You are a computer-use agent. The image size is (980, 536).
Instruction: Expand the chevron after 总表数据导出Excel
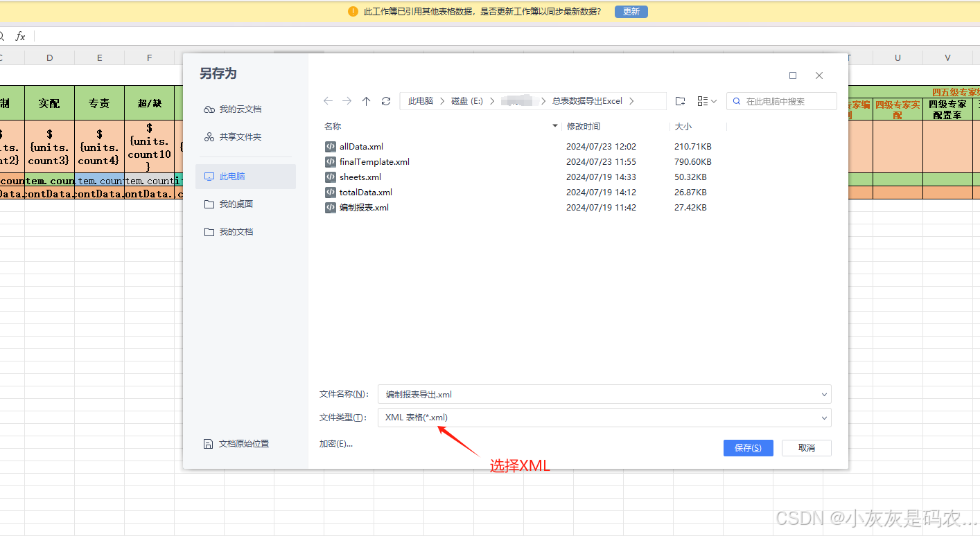tap(631, 101)
